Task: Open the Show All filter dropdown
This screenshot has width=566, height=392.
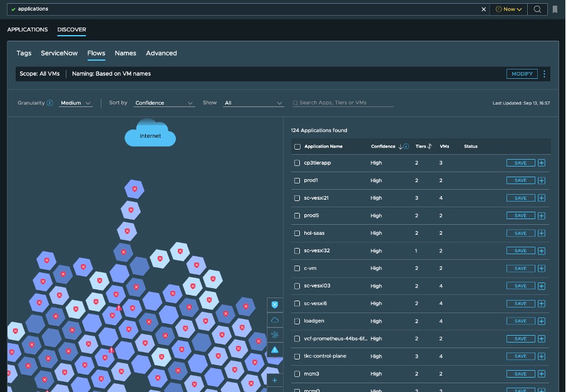Action: point(254,103)
